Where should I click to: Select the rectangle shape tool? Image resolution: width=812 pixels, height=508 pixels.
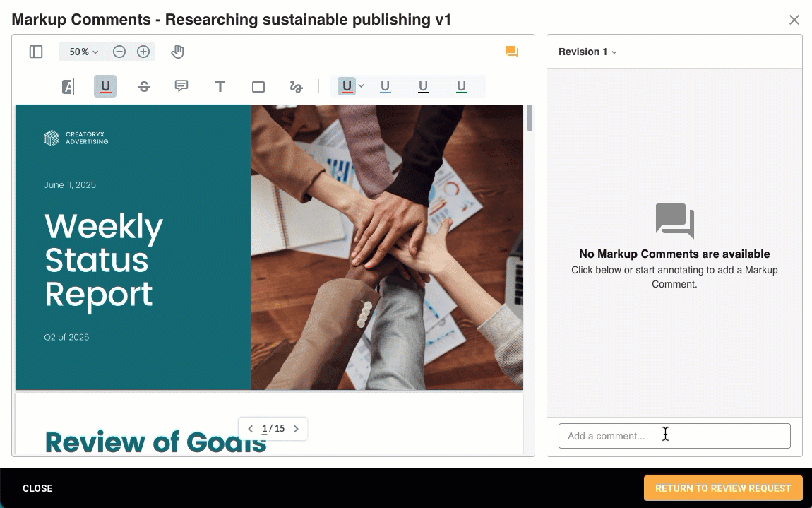[258, 87]
